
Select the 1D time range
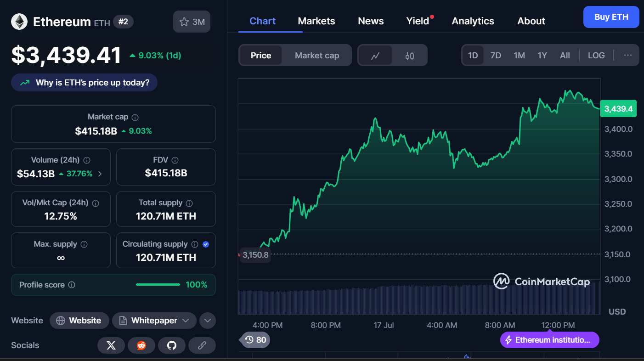tap(473, 56)
